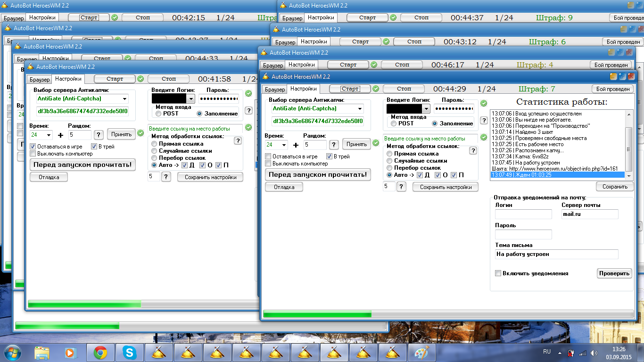Click green check beside Старт in Штраф: 6 window

coord(386,41)
